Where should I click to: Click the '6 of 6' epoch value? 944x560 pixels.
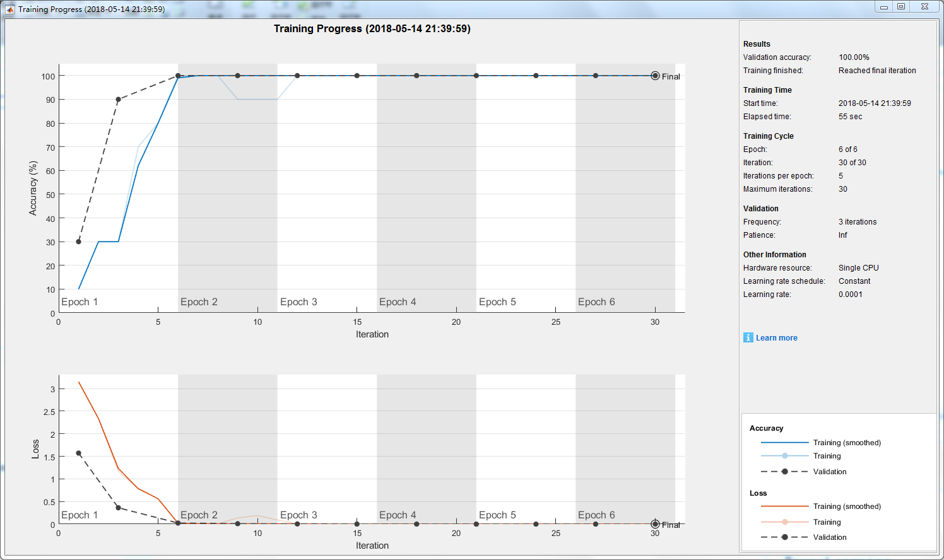[848, 149]
